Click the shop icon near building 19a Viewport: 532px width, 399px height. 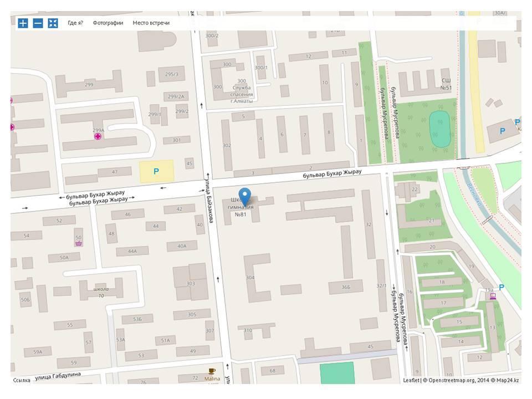click(x=492, y=296)
